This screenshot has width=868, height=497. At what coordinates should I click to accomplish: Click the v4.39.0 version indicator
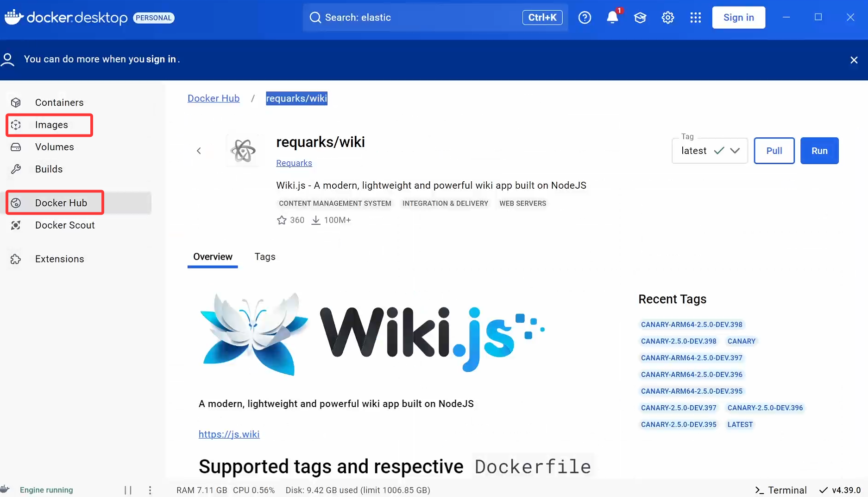[x=840, y=490]
